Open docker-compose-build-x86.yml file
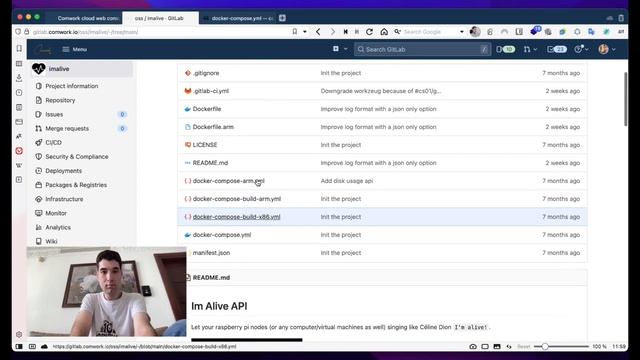 236,217
